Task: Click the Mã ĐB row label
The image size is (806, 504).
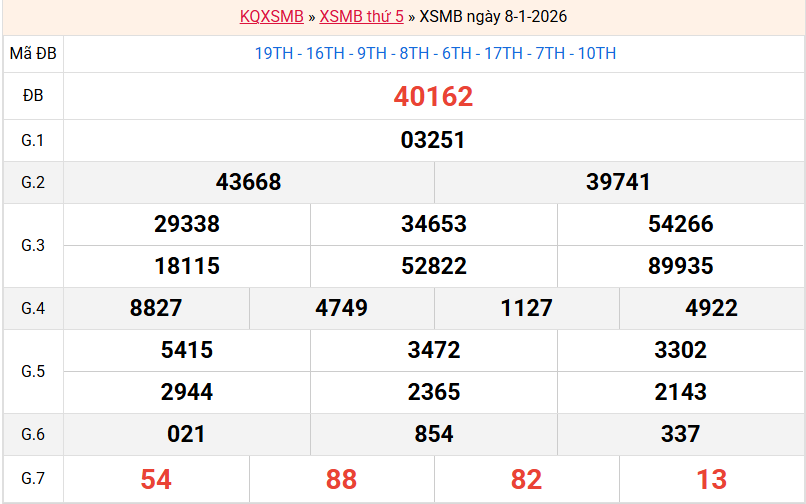Action: 33,54
